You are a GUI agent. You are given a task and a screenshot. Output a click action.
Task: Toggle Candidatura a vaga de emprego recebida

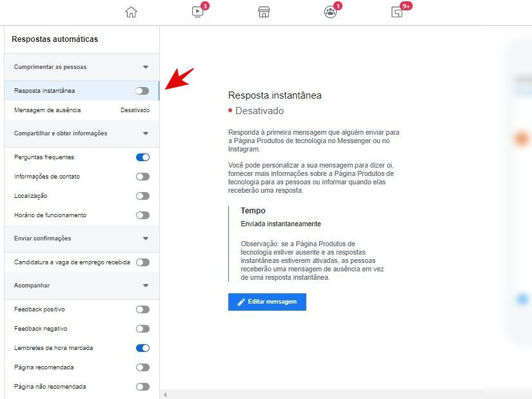pos(143,262)
